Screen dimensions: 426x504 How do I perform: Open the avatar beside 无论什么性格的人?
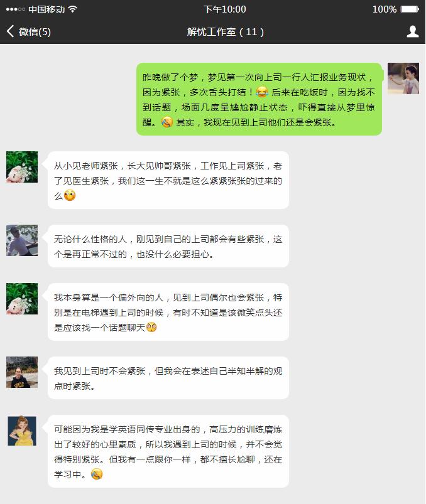click(22, 240)
